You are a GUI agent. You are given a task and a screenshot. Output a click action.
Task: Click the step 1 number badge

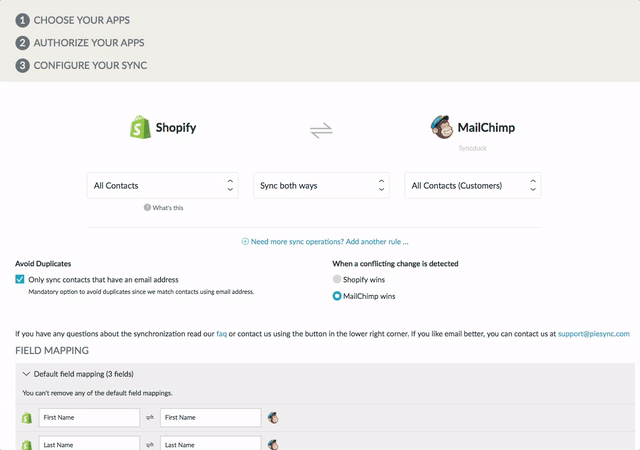22,20
